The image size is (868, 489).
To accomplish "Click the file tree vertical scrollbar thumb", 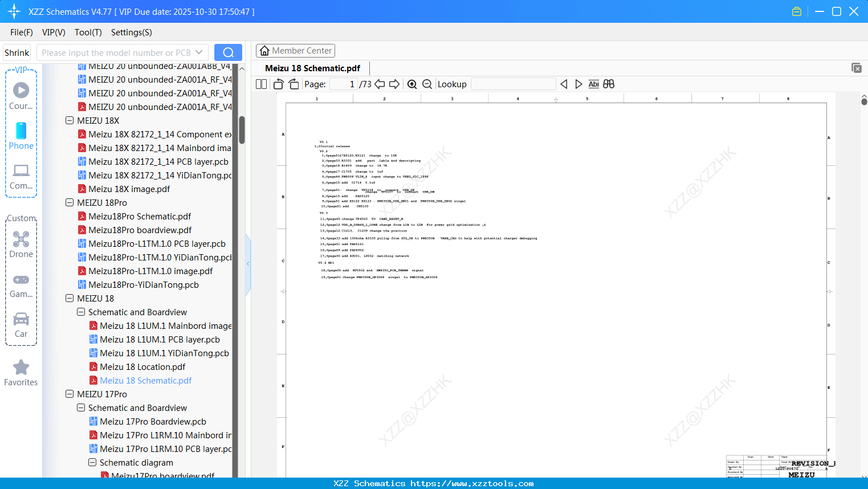I will [x=242, y=130].
